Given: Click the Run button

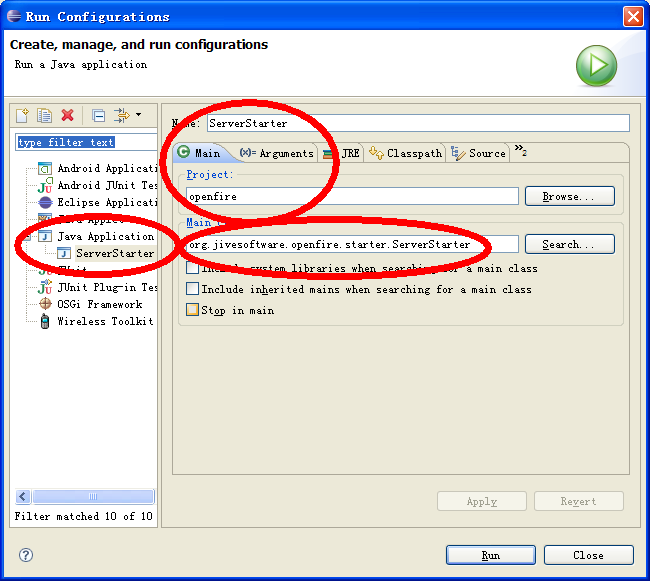Looking at the screenshot, I should tap(491, 555).
